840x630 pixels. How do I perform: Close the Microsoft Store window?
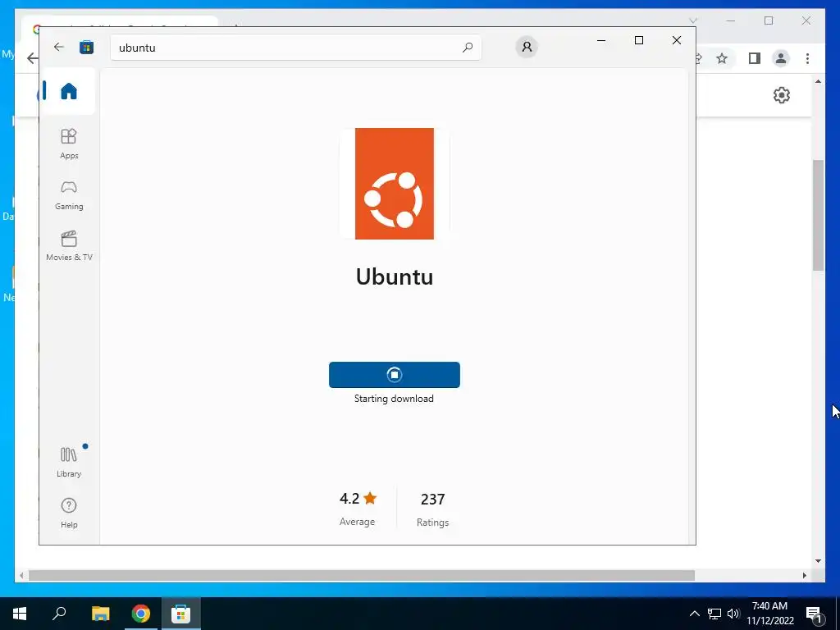677,40
